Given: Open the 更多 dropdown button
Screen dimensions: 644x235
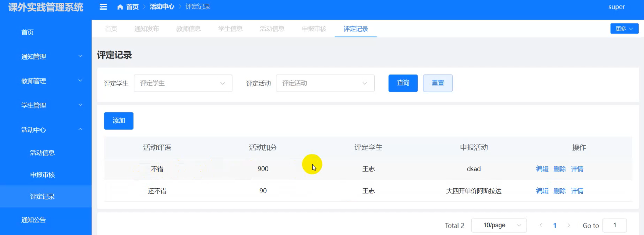Looking at the screenshot, I should point(624,29).
